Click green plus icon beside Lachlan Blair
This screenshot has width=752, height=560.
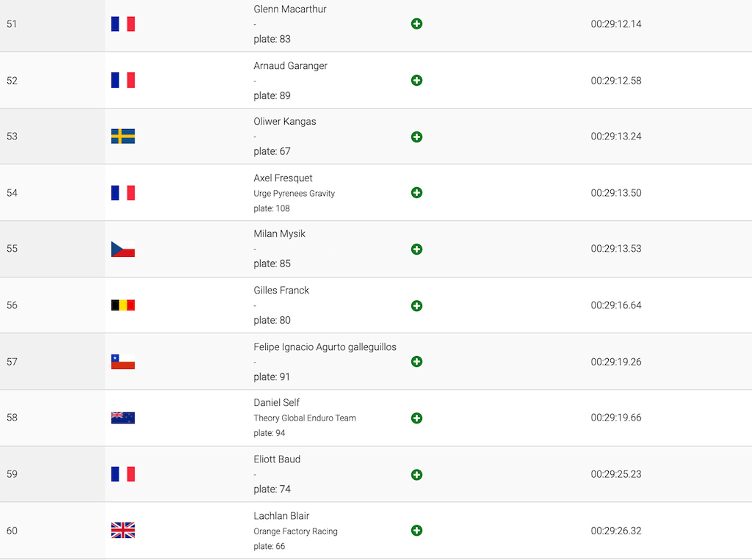(x=417, y=530)
